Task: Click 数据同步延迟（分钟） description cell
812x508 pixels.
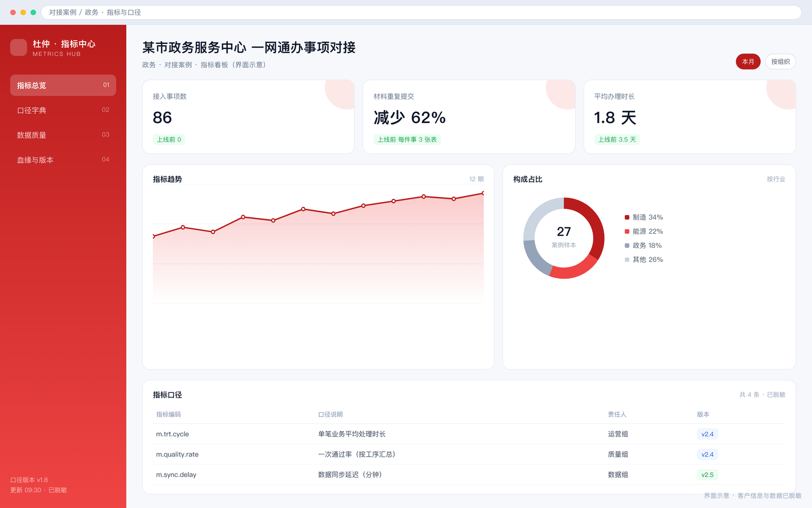Action: point(351,475)
